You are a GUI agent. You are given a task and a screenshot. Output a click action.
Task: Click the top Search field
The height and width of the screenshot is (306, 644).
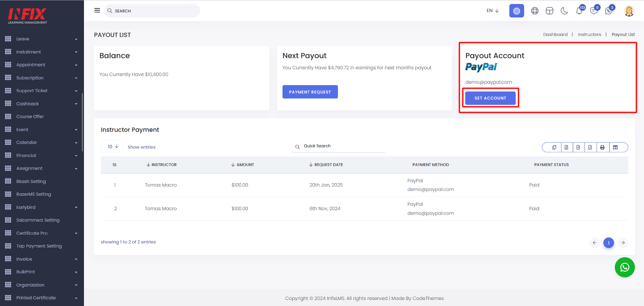coord(152,11)
